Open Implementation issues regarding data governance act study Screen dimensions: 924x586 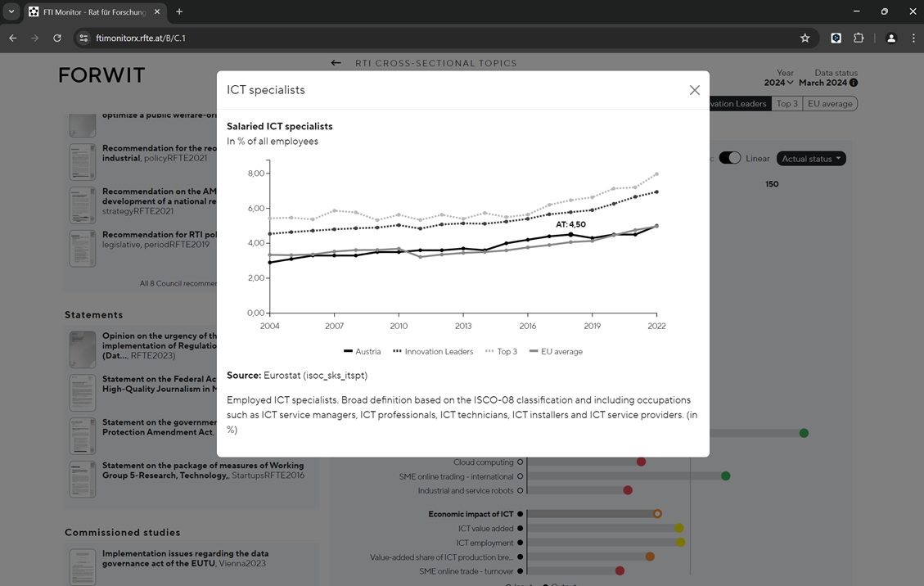185,558
